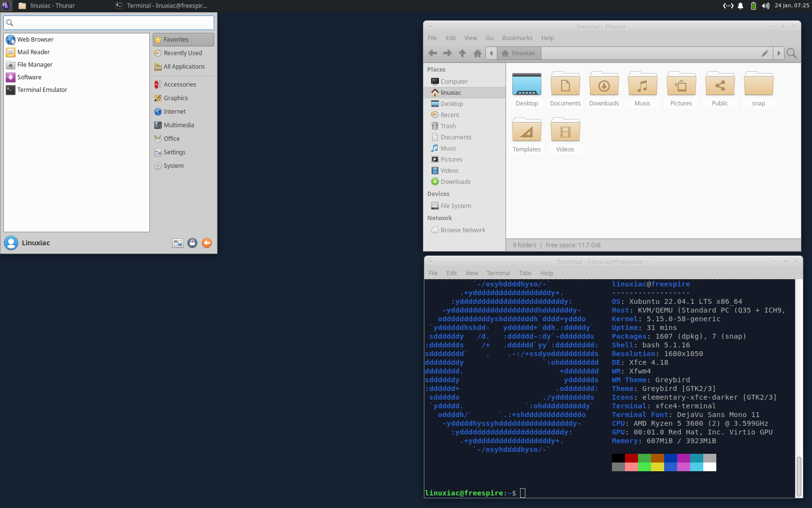812x508 pixels.
Task: Select Videos in Thunar sidebar
Action: pyautogui.click(x=464, y=171)
